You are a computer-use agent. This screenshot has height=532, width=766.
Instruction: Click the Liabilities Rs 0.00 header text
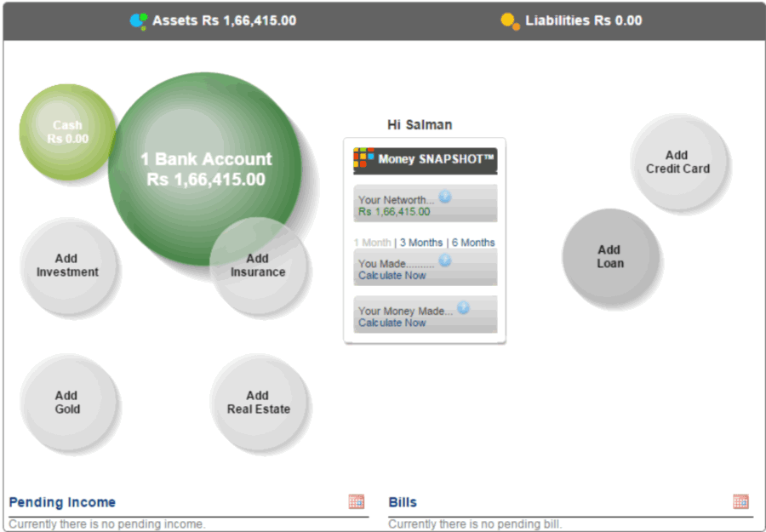pos(583,20)
